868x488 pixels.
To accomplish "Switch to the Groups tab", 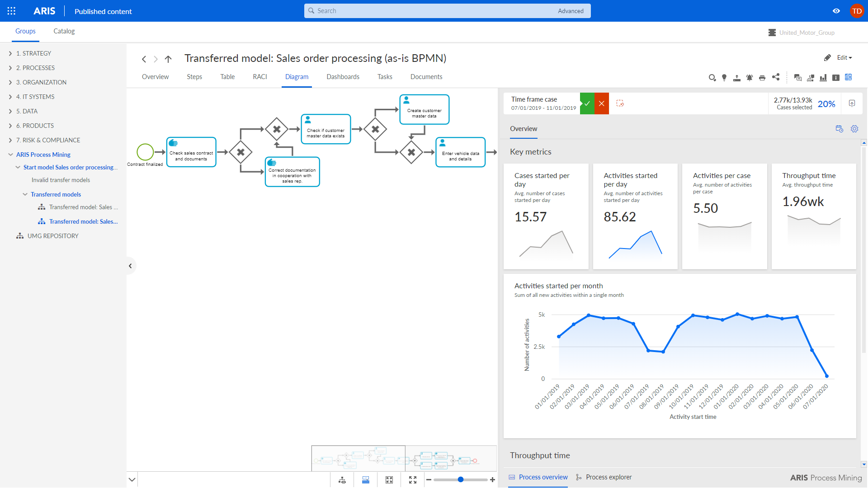I will click(25, 31).
